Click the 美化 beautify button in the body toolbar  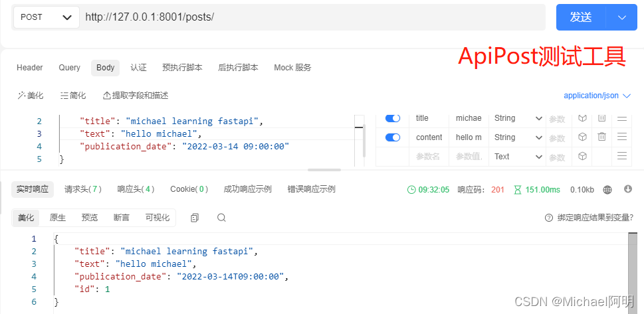click(x=31, y=96)
